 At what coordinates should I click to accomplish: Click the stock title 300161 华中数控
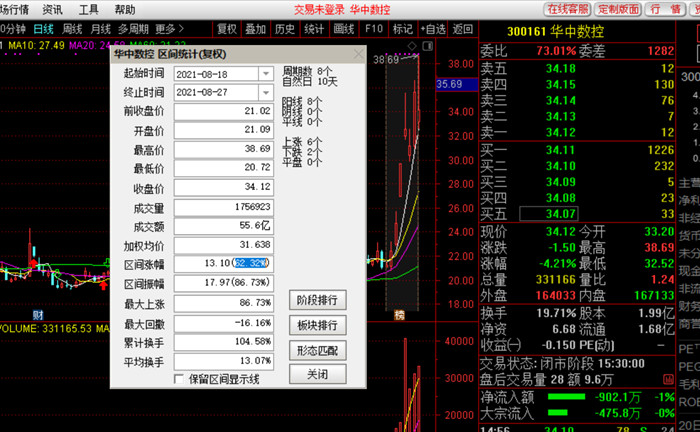click(x=555, y=31)
